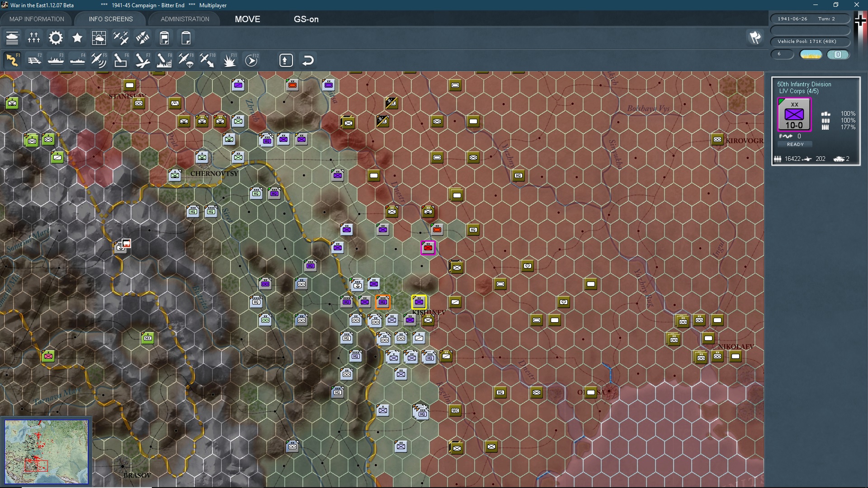The image size is (868, 488).
Task: Open the logistics report clipboard with flag
Action: [164, 38]
